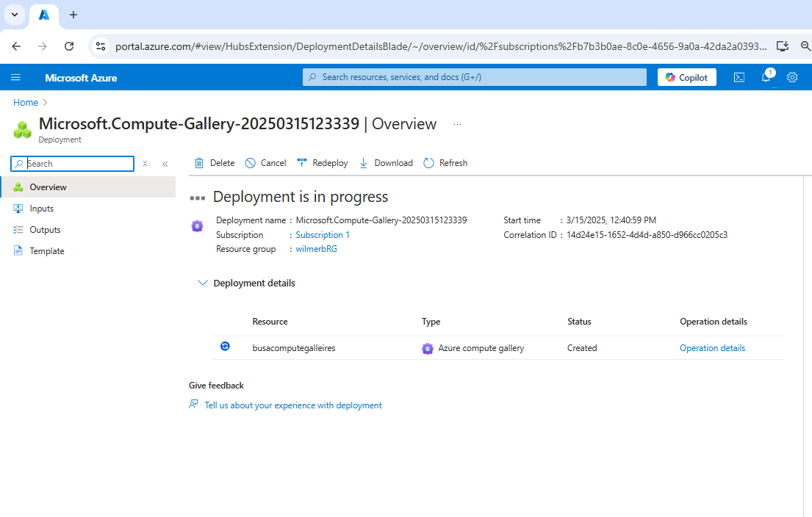Click the Download toolbar button
This screenshot has height=517, width=812.
coord(386,163)
